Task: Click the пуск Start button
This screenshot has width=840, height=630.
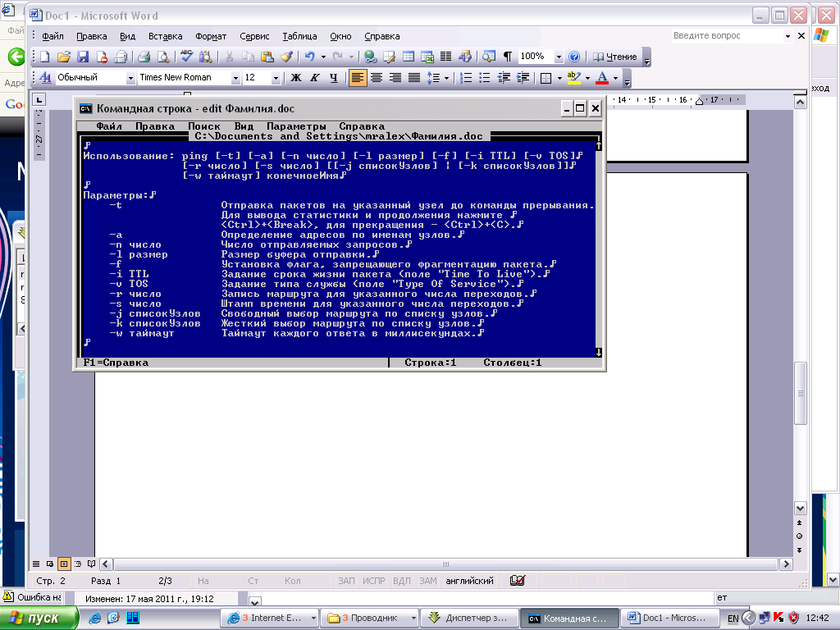Action: click(x=38, y=619)
